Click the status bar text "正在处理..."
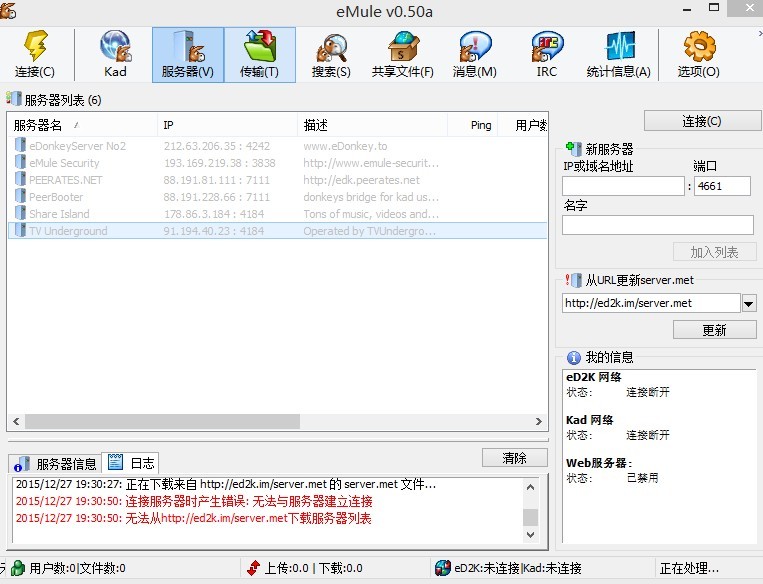This screenshot has height=584, width=763. (x=689, y=568)
